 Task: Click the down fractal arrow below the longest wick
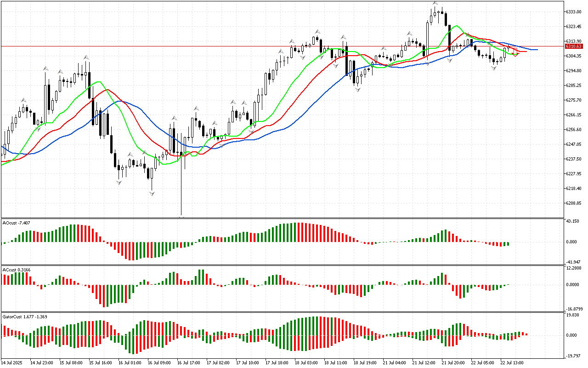[x=182, y=216]
